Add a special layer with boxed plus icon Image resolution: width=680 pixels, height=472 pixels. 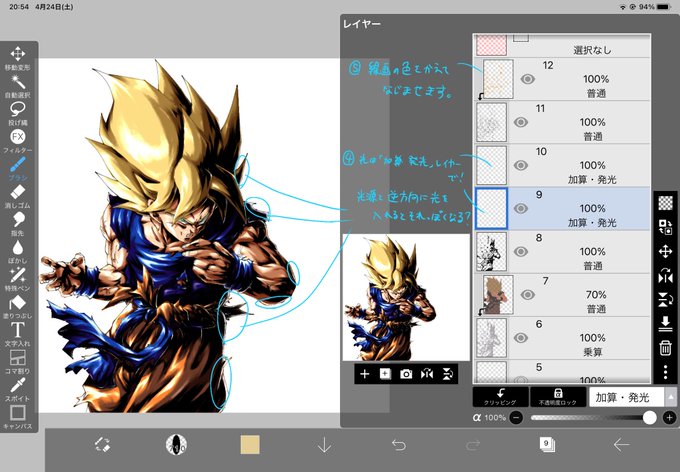[x=385, y=374]
